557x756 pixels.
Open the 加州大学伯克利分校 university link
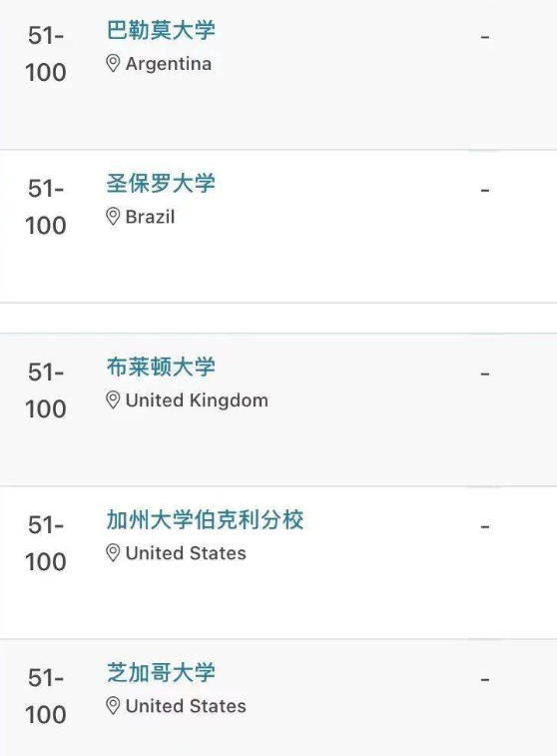pos(205,519)
